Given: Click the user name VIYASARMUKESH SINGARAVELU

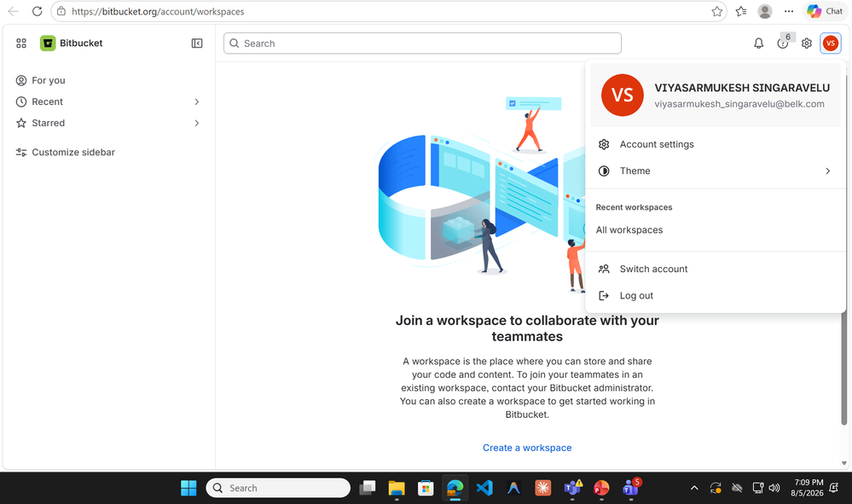Looking at the screenshot, I should 742,88.
